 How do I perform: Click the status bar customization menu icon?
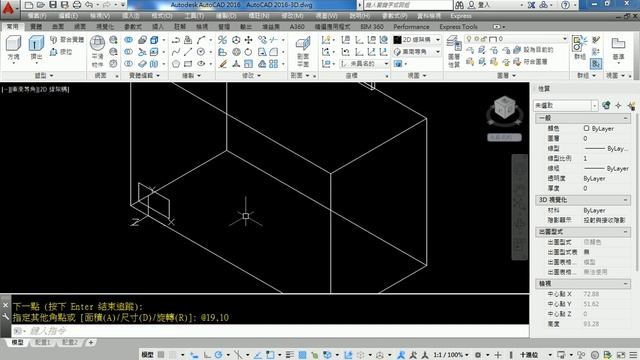click(633, 355)
